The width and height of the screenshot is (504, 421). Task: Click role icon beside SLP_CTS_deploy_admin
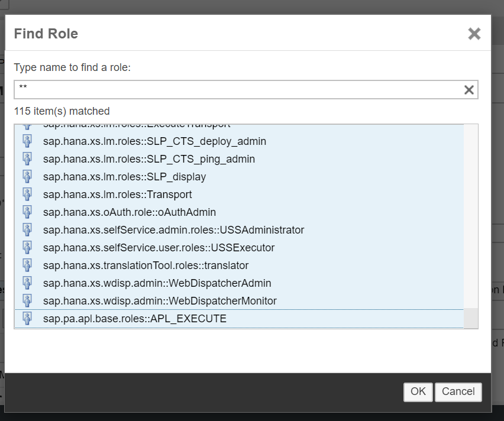pyautogui.click(x=27, y=141)
